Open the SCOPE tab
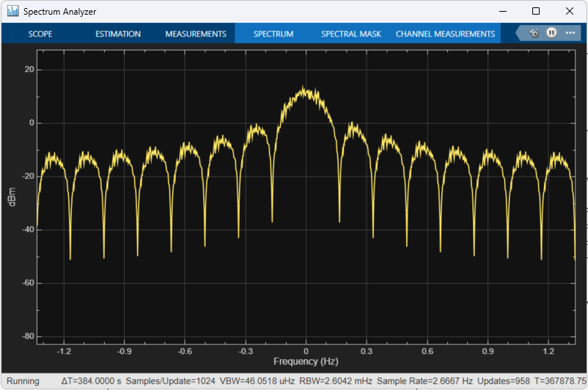This screenshot has width=588, height=390. click(40, 34)
